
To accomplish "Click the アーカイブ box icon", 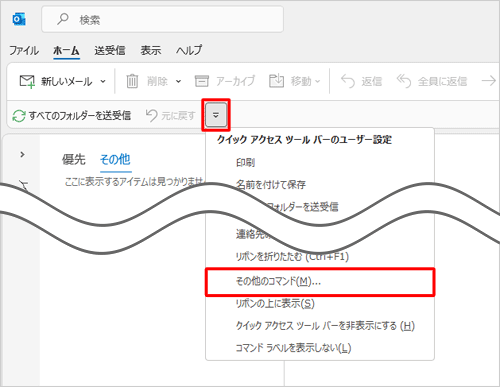I will pos(202,81).
